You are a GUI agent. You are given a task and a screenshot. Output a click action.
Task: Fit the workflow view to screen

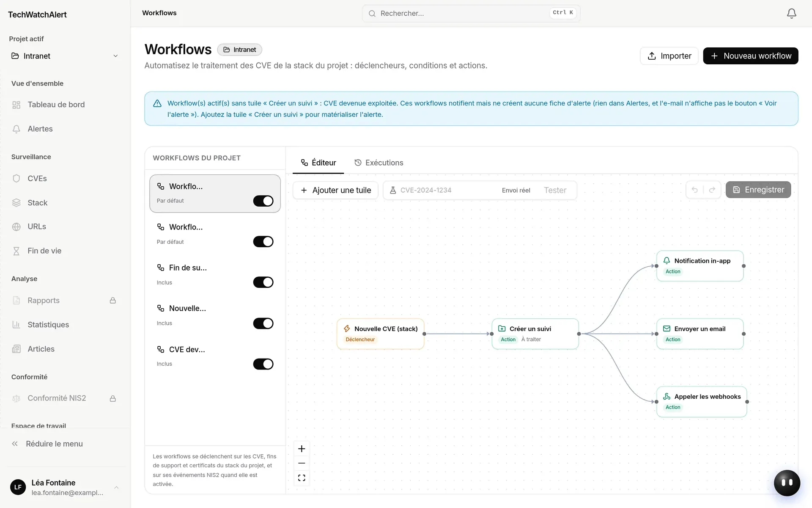302,478
